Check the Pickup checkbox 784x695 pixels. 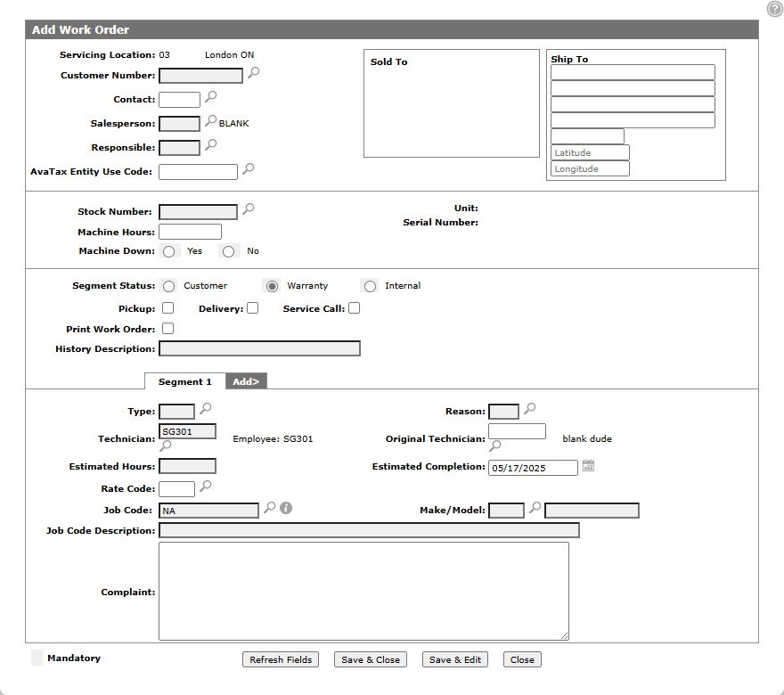click(168, 308)
